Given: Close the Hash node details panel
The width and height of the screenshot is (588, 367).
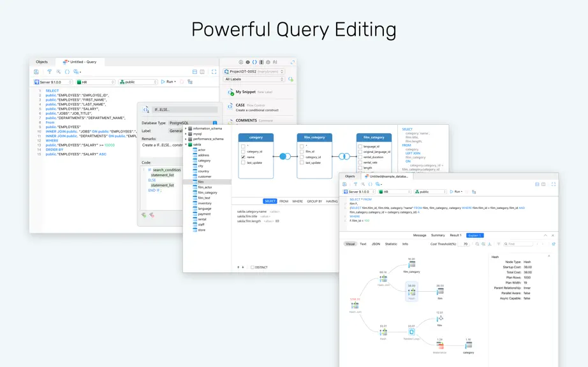Looking at the screenshot, I should click(549, 255).
